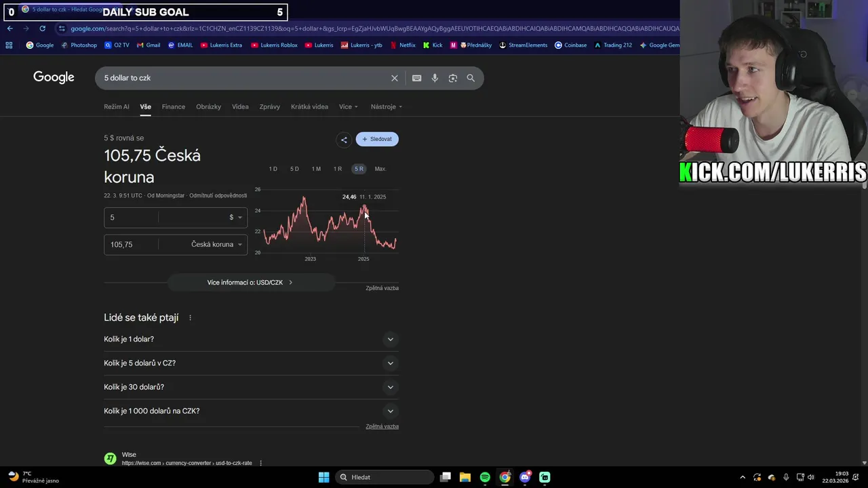Screen dimensions: 868x488
Task: Open the EMAIL bookmark
Action: point(180,45)
